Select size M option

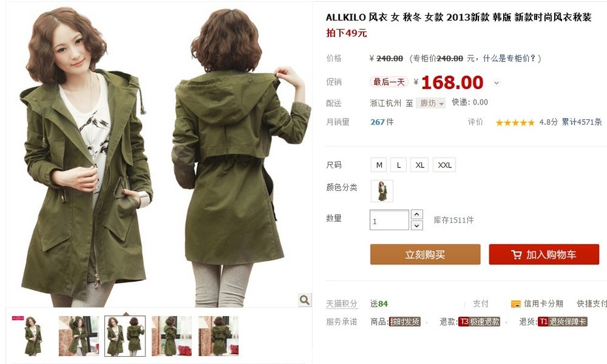pyautogui.click(x=379, y=165)
